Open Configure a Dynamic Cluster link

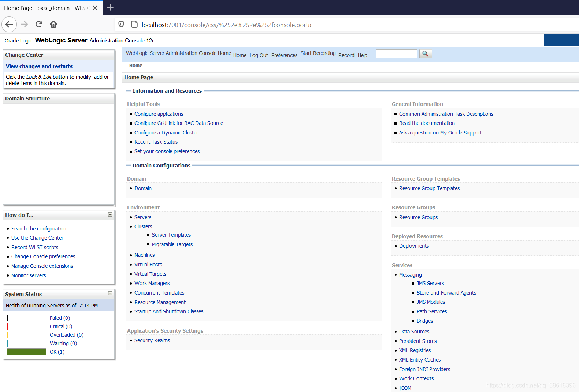point(166,133)
